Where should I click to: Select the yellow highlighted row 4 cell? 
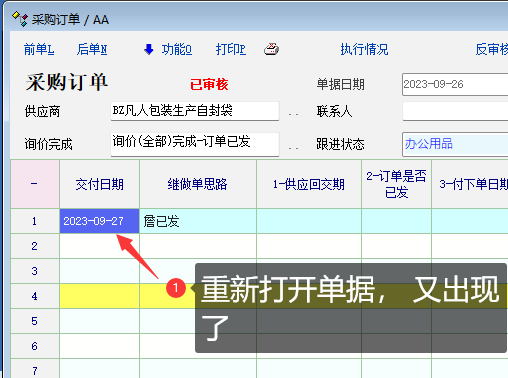tap(99, 296)
